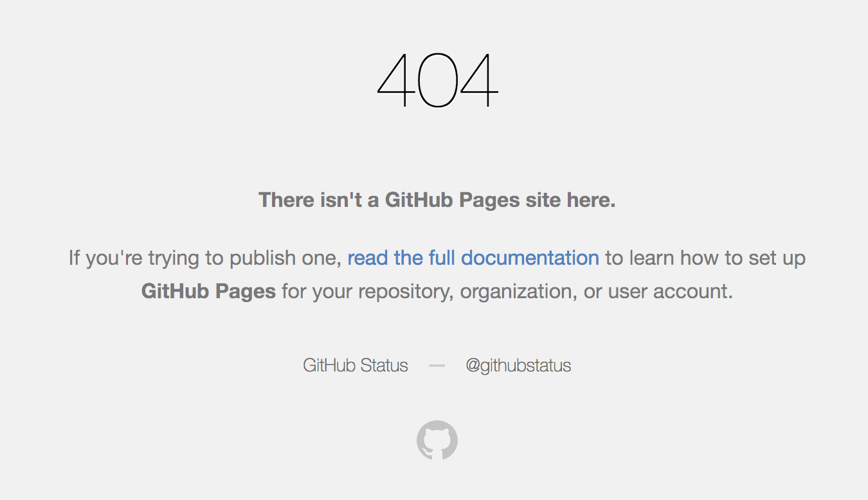Image resolution: width=868 pixels, height=500 pixels.
Task: Open the "read the full documentation" link
Action: click(x=473, y=258)
